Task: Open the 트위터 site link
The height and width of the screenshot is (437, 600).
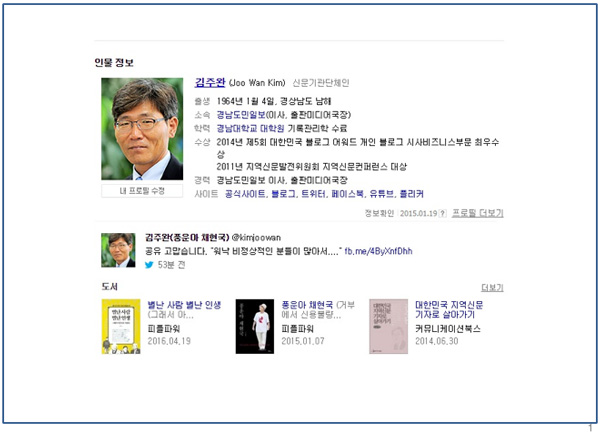Action: click(313, 194)
